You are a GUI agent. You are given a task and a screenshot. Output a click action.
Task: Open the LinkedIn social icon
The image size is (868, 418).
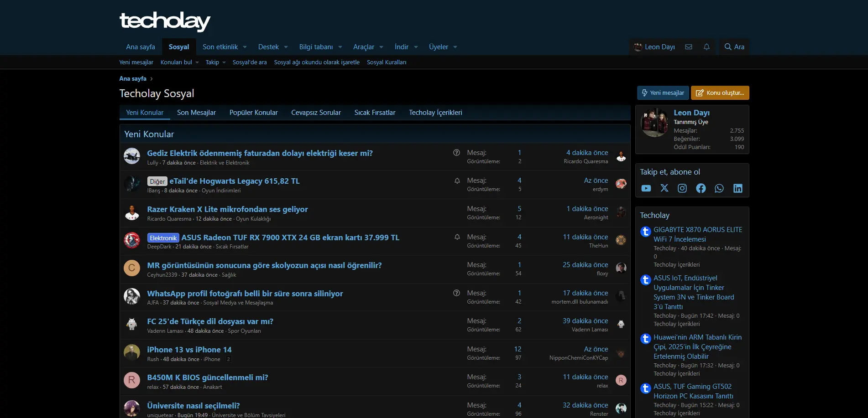pos(738,188)
